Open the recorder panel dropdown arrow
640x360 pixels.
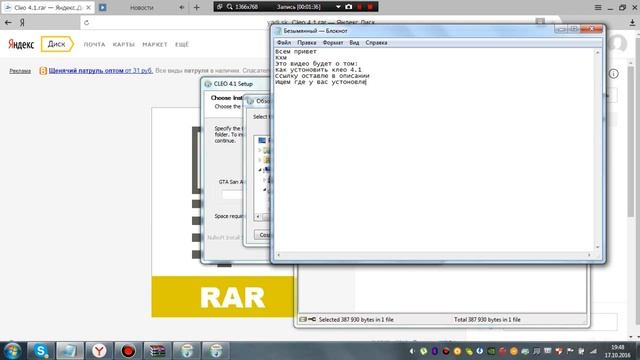pos(338,7)
